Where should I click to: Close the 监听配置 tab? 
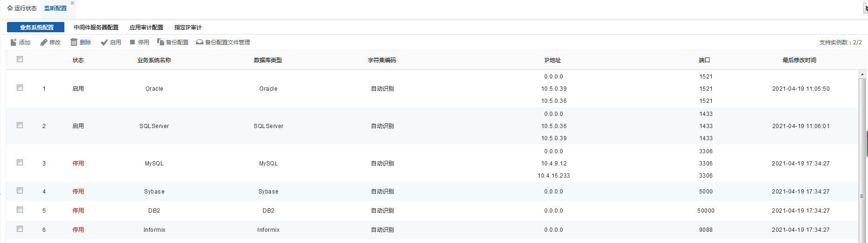click(x=72, y=3)
